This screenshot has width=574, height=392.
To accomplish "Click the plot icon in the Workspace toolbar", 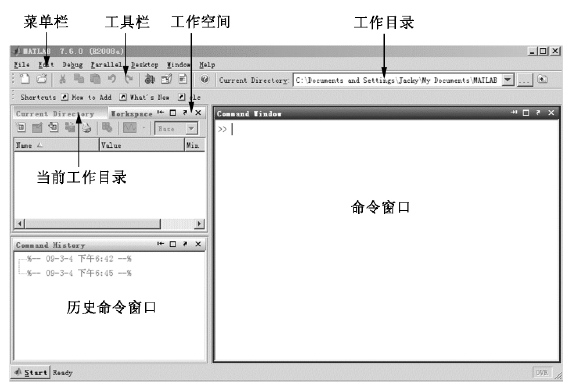I will (x=129, y=128).
